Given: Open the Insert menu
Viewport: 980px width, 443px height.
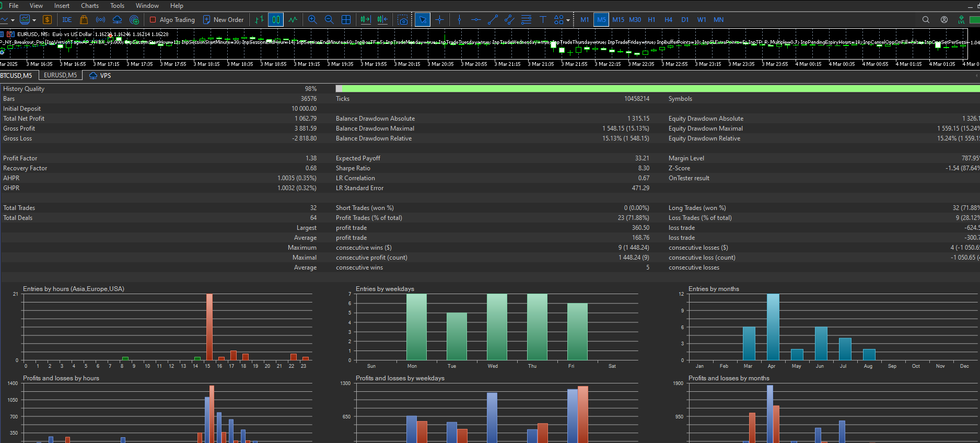Looking at the screenshot, I should 62,6.
